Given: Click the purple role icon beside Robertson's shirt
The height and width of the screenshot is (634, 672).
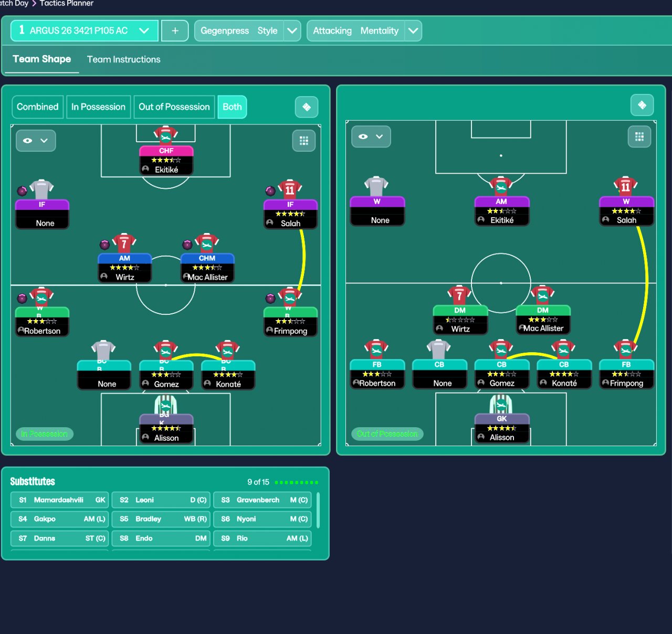Looking at the screenshot, I should (x=22, y=299).
